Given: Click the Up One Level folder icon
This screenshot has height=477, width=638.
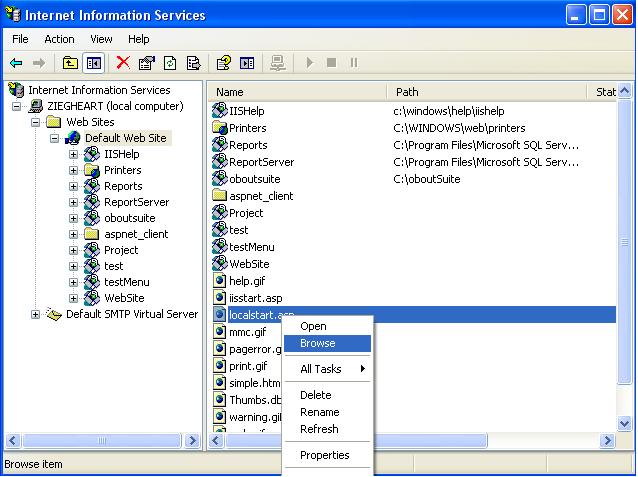Looking at the screenshot, I should [70, 63].
